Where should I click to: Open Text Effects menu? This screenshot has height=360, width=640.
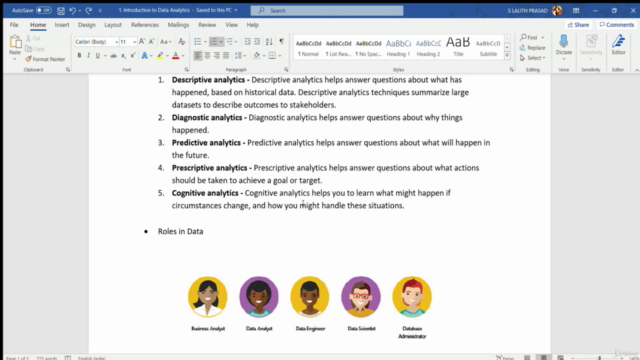pyautogui.click(x=144, y=56)
